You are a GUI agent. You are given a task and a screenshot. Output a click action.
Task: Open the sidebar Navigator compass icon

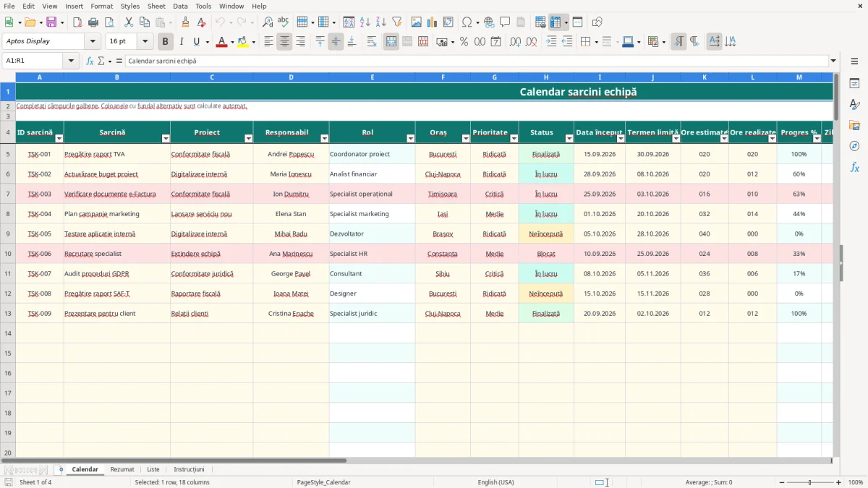pyautogui.click(x=854, y=146)
